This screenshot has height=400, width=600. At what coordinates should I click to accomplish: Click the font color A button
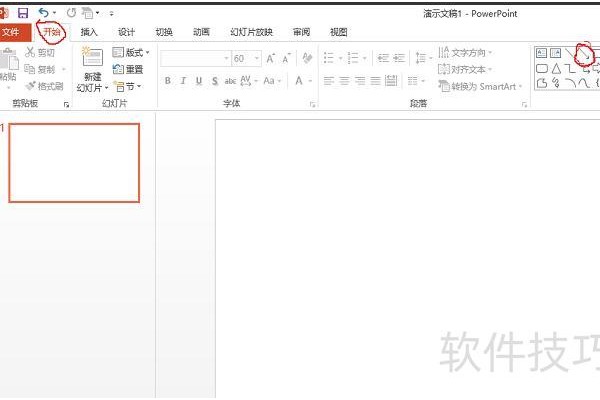299,81
